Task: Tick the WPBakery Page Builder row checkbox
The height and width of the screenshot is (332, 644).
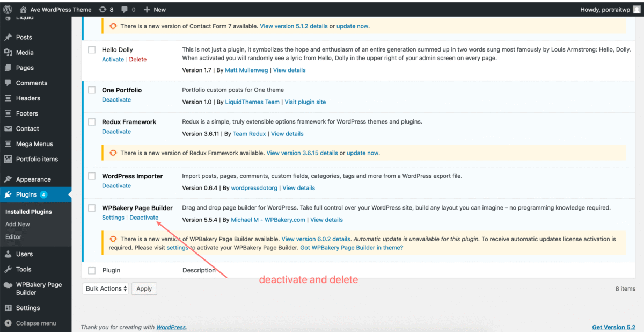Action: 91,207
